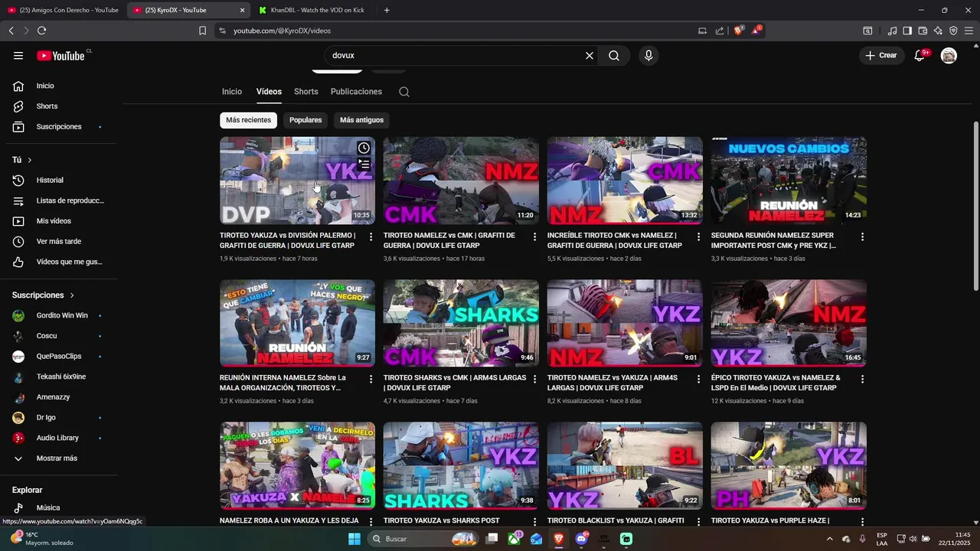980x551 pixels.
Task: Switch to the Publicaciones channel tab
Action: click(x=356, y=92)
